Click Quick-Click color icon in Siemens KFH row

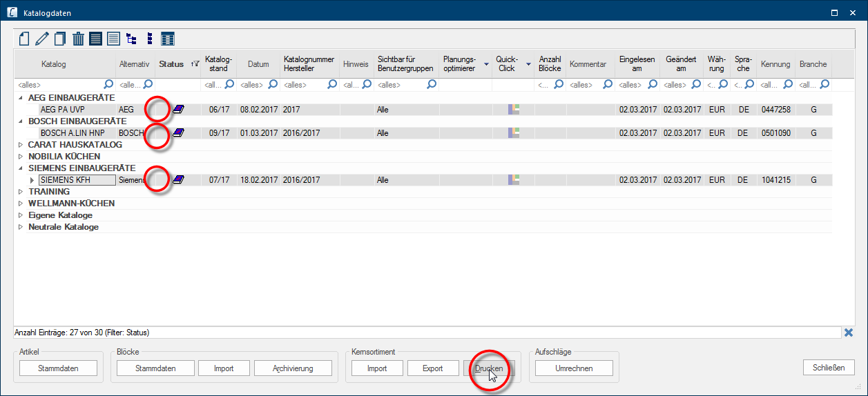(x=514, y=179)
